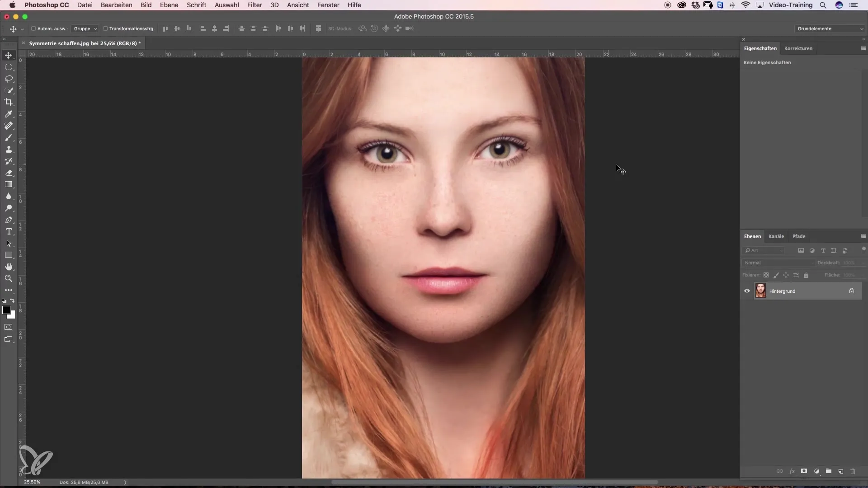
Task: Create new layer icon in Ebenen panel
Action: (x=841, y=471)
